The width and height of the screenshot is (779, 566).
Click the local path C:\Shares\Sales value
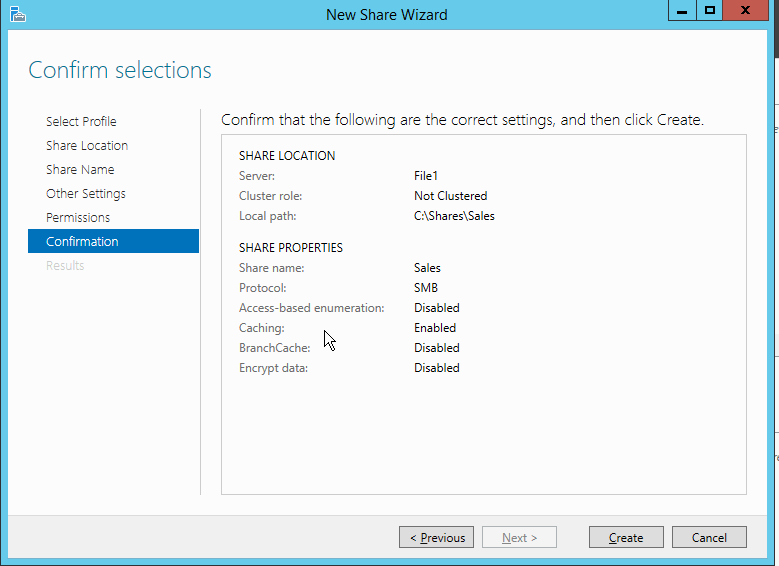pos(454,216)
